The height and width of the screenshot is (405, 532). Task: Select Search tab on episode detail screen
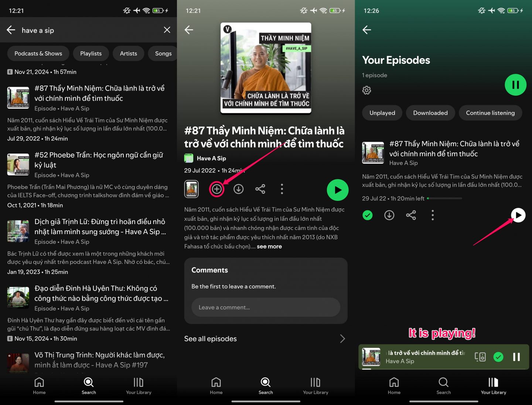click(266, 386)
